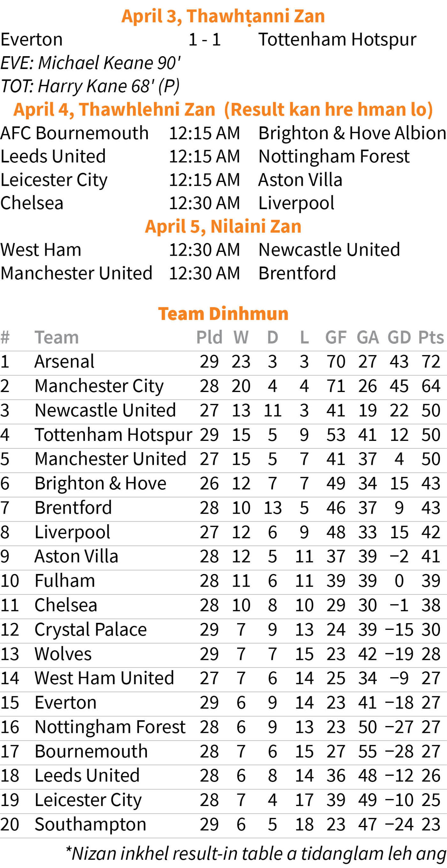
Task: Click the GD column header
Action: (x=399, y=338)
